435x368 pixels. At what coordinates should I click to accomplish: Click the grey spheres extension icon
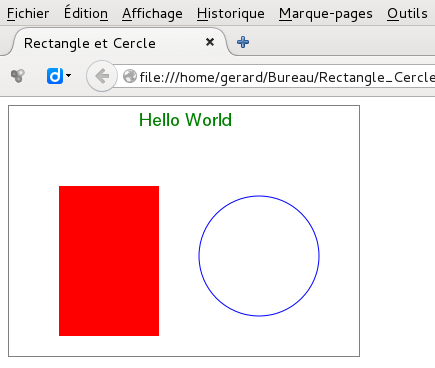click(18, 76)
